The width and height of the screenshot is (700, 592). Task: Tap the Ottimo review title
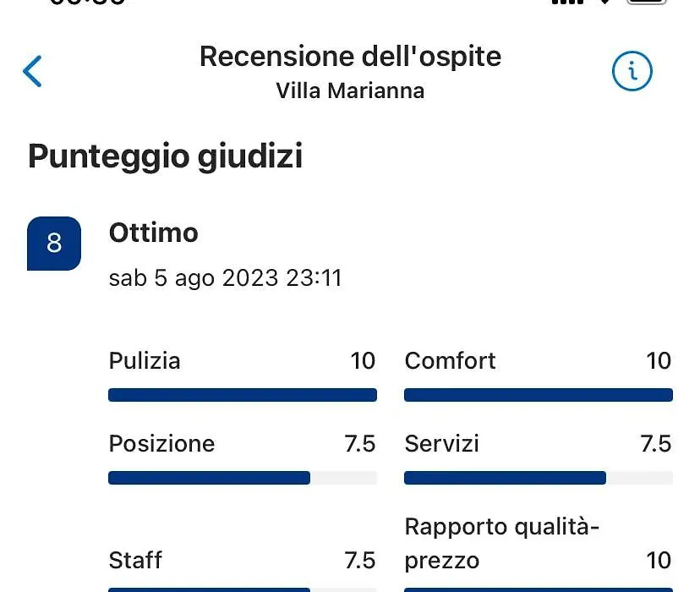click(154, 233)
